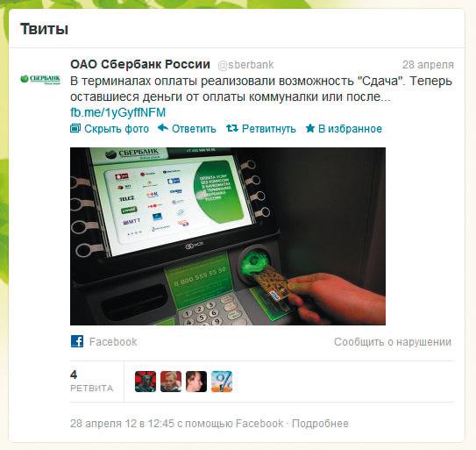Viewport: 476px width, 450px height.
Task: Toggle photo with Скрыть фото
Action: tap(117, 129)
